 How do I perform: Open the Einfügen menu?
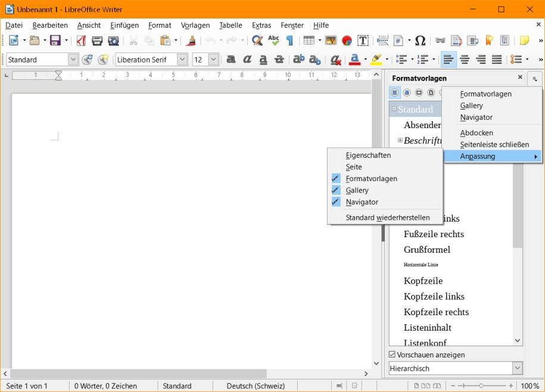click(124, 25)
